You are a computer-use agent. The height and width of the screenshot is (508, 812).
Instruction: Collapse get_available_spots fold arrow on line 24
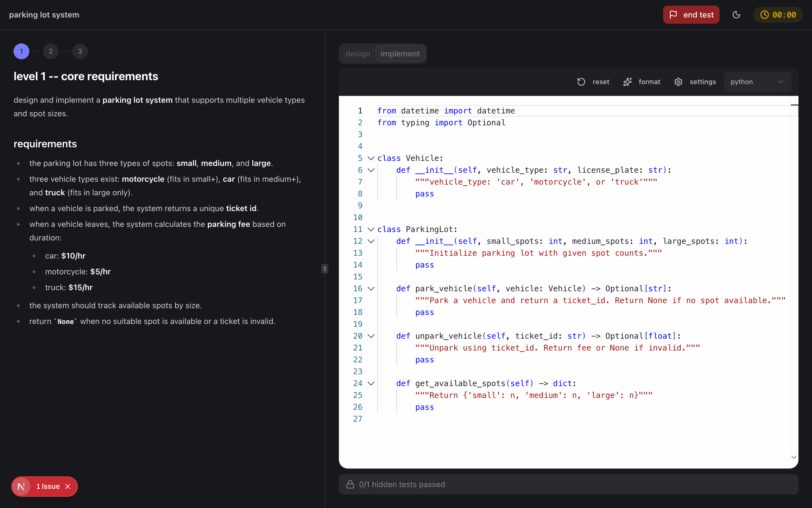tap(371, 384)
